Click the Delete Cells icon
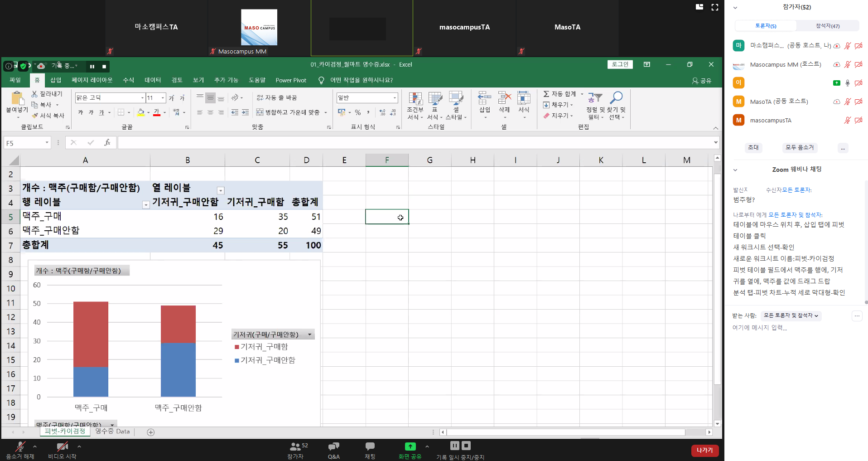The height and width of the screenshot is (461, 868). click(x=504, y=98)
